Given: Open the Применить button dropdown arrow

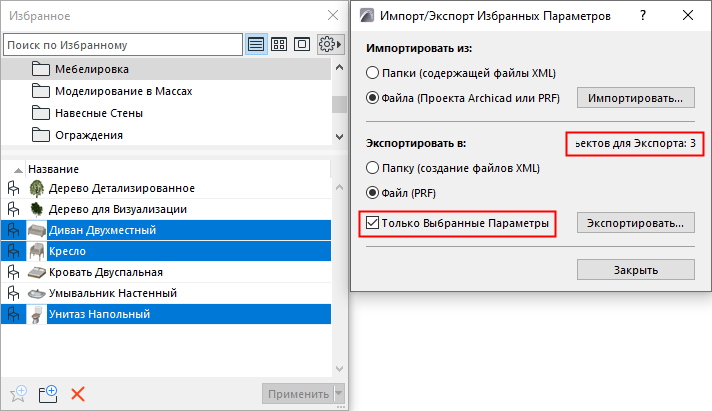Looking at the screenshot, I should 339,394.
